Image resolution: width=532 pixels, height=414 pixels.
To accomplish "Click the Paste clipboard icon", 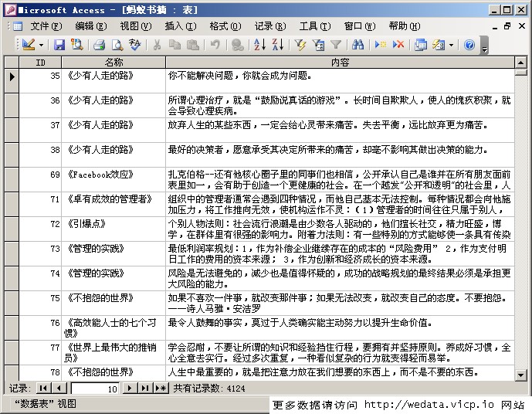I will [193, 45].
